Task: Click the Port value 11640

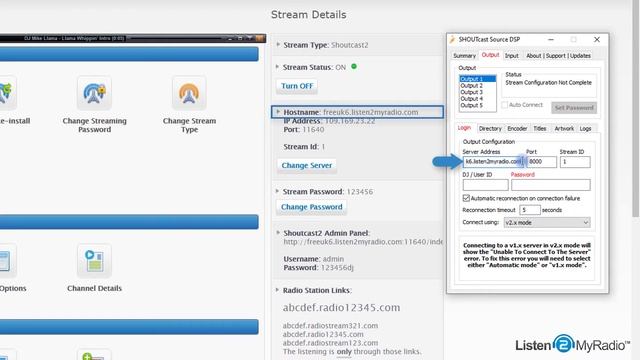Action: click(313, 129)
